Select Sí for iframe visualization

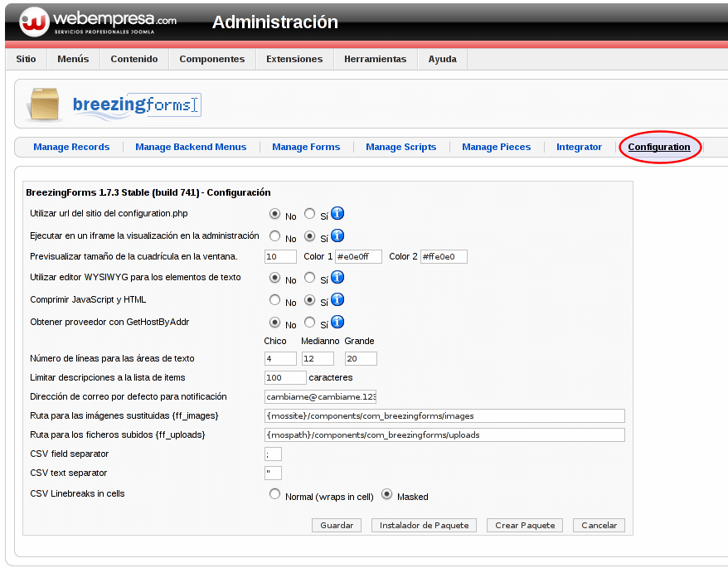(x=309, y=236)
